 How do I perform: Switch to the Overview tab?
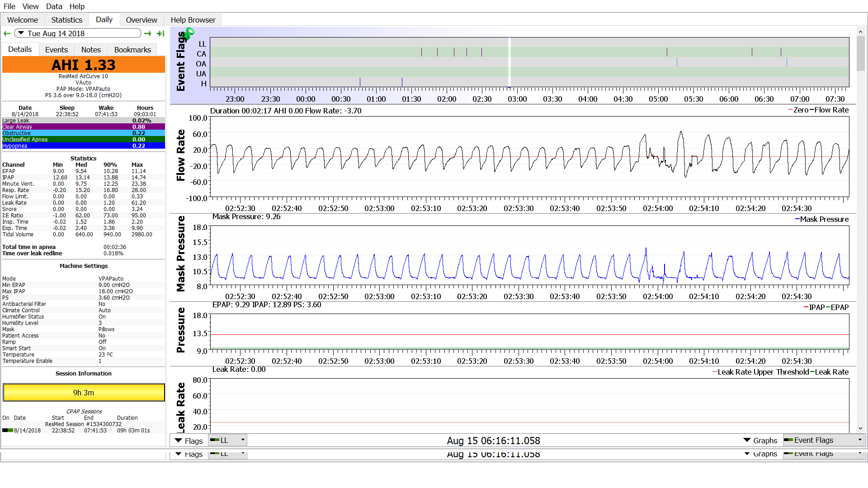[142, 20]
